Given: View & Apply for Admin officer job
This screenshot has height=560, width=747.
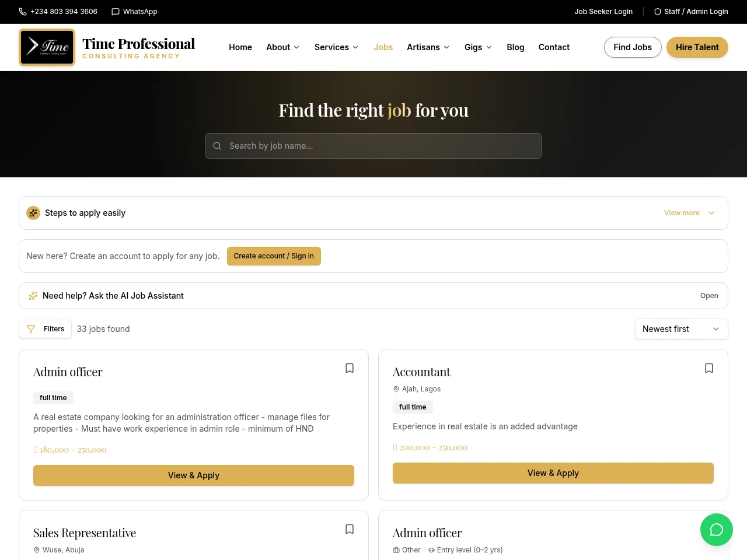Looking at the screenshot, I should (x=194, y=475).
